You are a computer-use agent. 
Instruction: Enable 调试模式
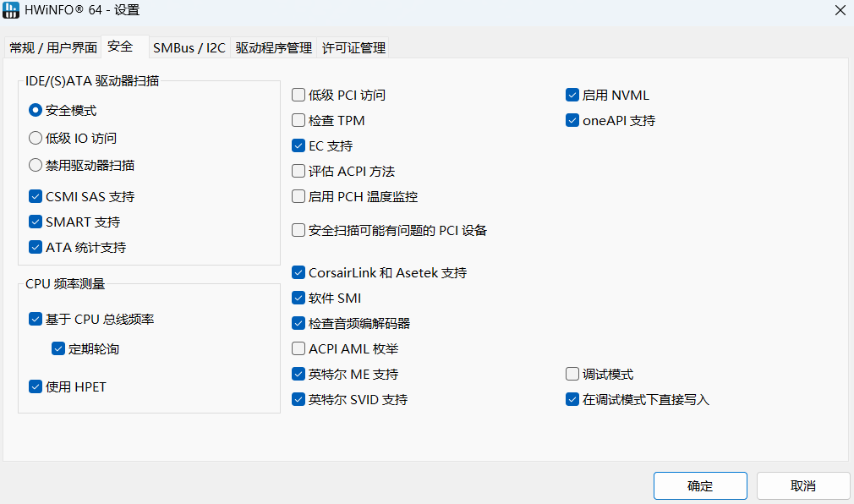(572, 374)
